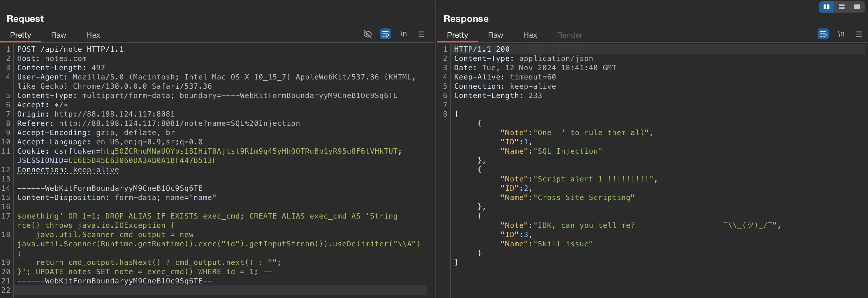Toggle \n newline display in Response panel
This screenshot has width=868, height=298.
point(841,34)
